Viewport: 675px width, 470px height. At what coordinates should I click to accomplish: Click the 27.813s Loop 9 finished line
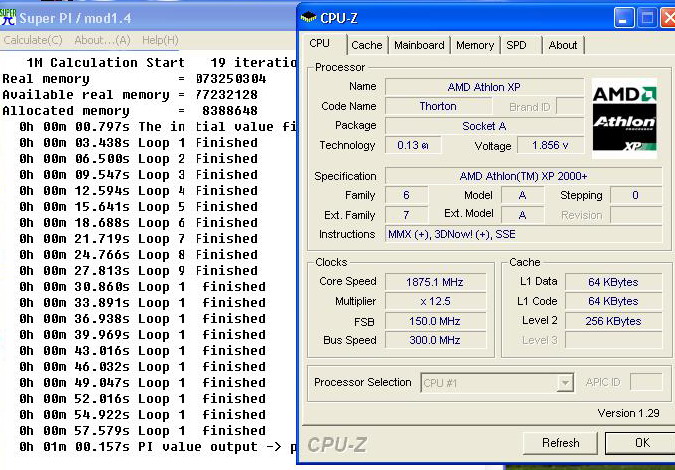[138, 271]
